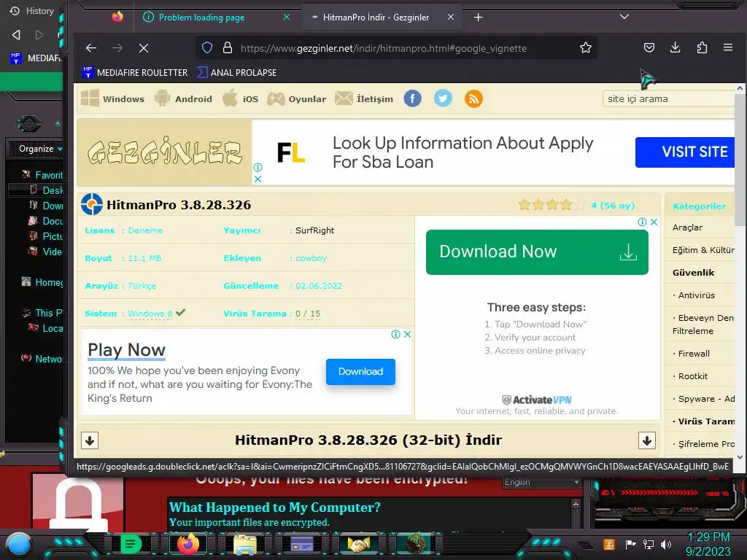Open MEDIAFIRE ROULETTER bookmark
The height and width of the screenshot is (560, 747).
pos(135,72)
